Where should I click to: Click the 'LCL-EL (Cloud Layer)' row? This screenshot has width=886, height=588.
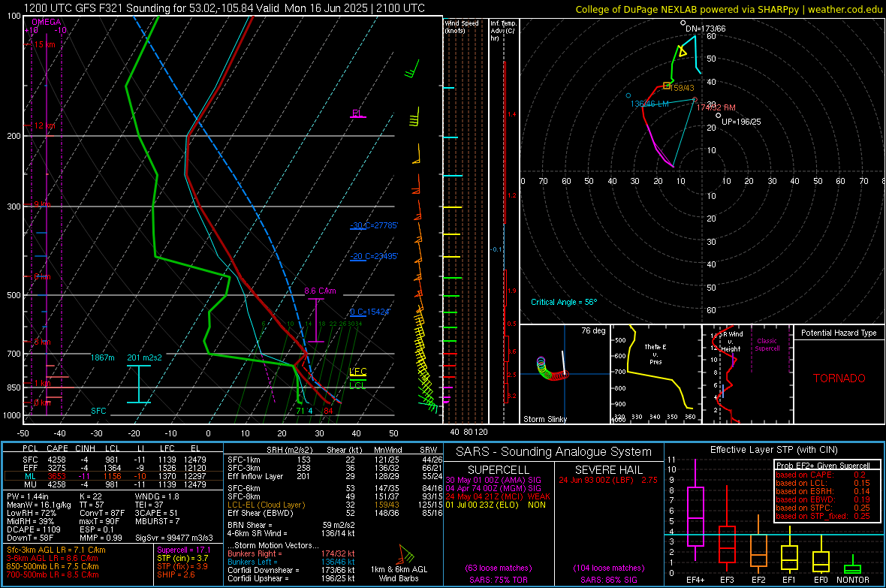(335, 505)
